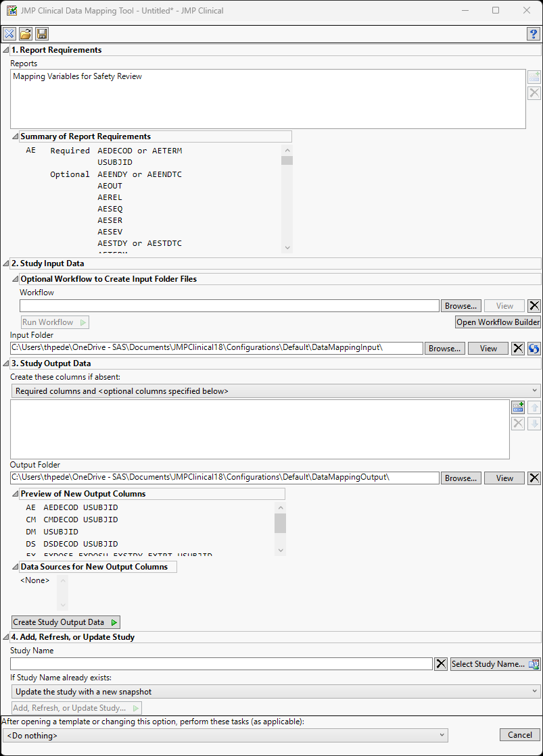The image size is (543, 756).
Task: Clear the Workflow path with X icon
Action: 534,305
